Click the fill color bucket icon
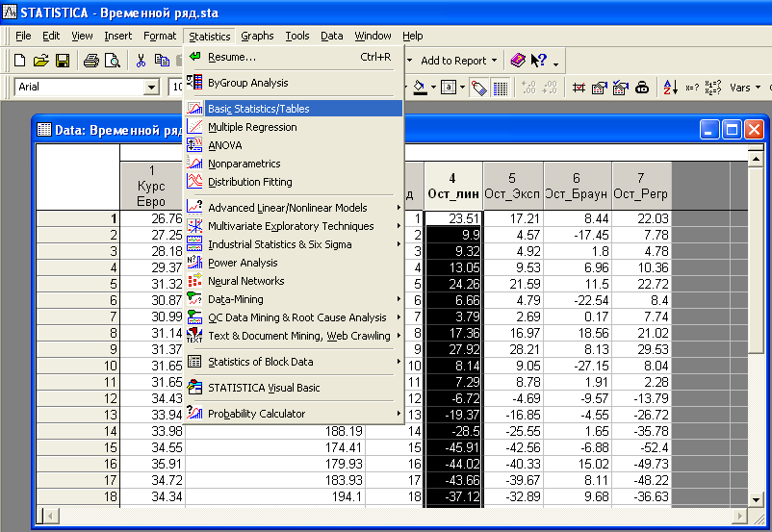 point(420,88)
